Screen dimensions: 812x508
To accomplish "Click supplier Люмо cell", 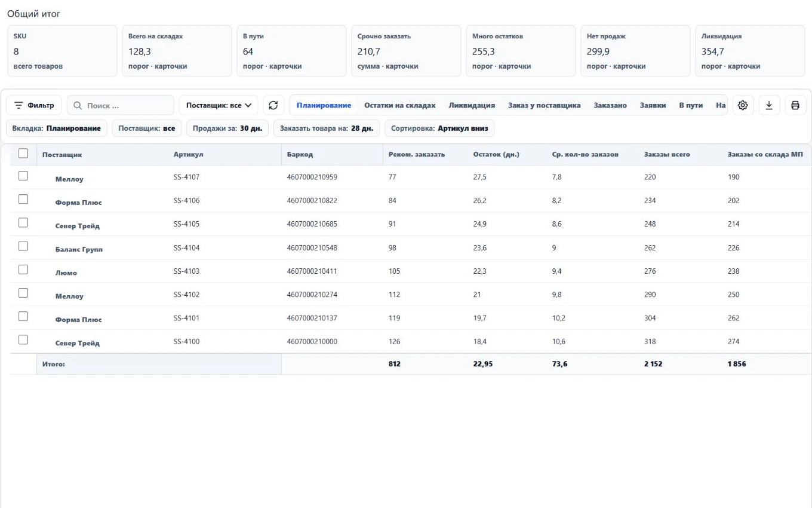I will pyautogui.click(x=66, y=273).
